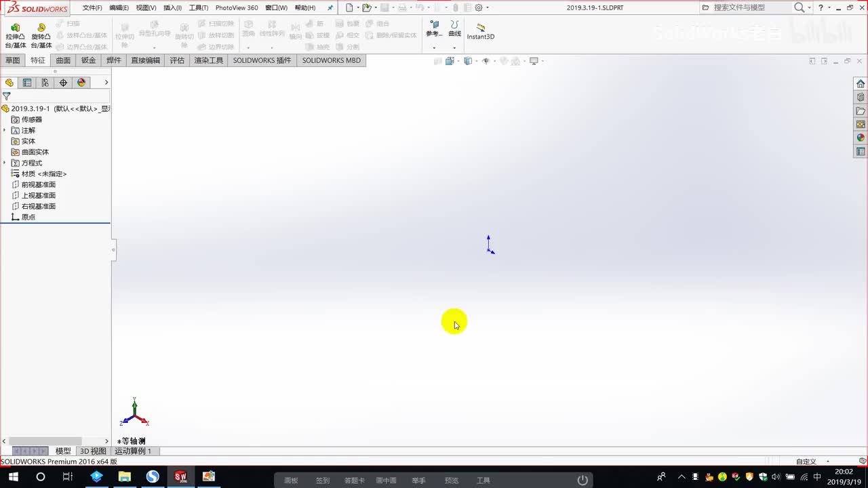Viewport: 868px width, 488px height.
Task: Open the 文件(F) menu
Action: 92,7
